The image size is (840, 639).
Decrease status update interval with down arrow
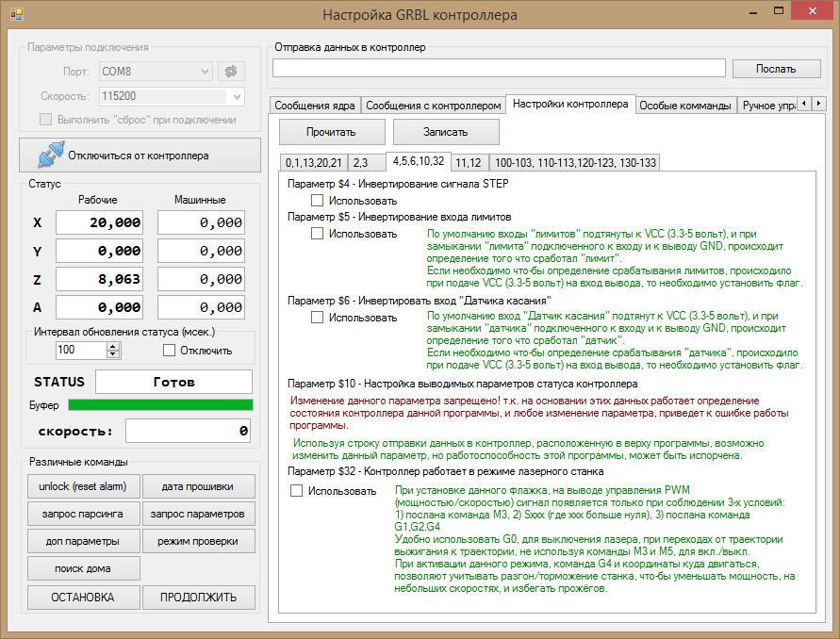(x=113, y=354)
